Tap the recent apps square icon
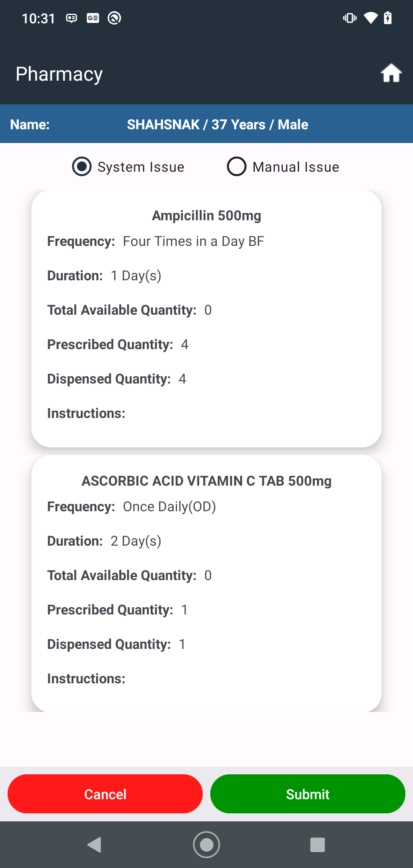Image resolution: width=413 pixels, height=868 pixels. [317, 845]
